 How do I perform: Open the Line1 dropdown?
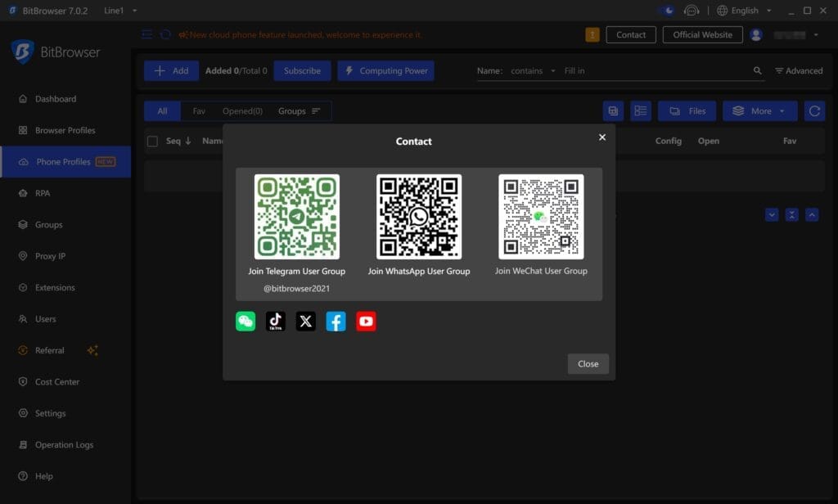[120, 11]
